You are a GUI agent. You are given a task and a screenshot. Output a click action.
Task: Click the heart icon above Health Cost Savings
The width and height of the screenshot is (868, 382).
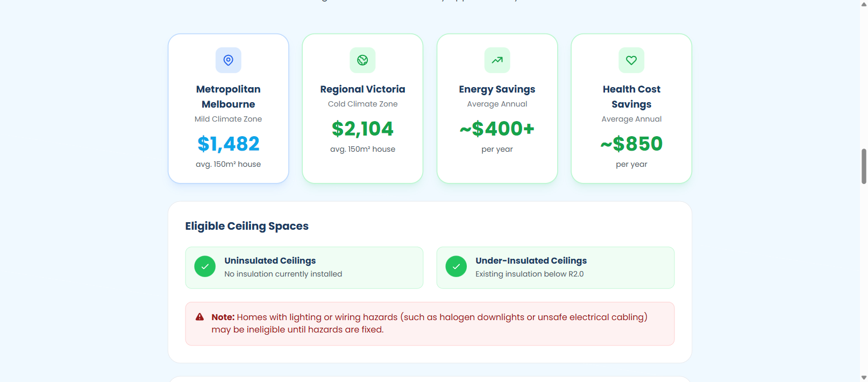coord(631,60)
